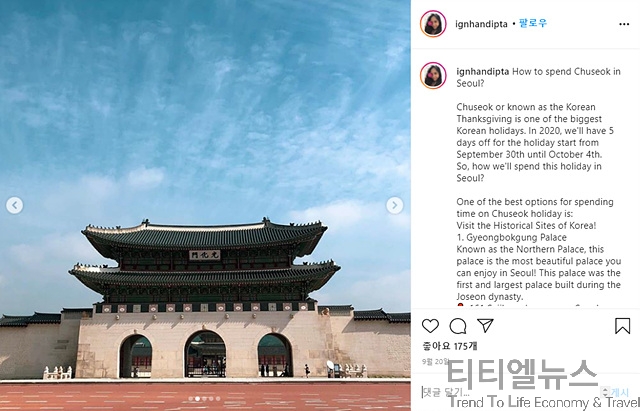Image resolution: width=640 pixels, height=411 pixels.
Task: Follow the account with 팔로우 link
Action: (x=533, y=23)
